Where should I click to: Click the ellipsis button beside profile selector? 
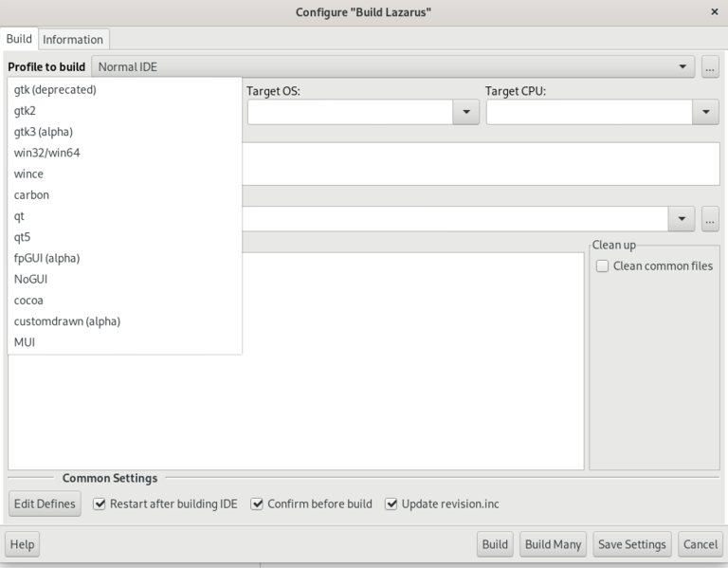tap(710, 67)
